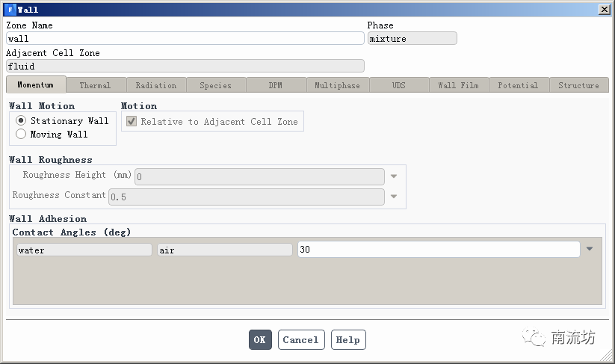Click the water phase field in Contact Angles
This screenshot has width=615, height=364.
pyautogui.click(x=84, y=250)
